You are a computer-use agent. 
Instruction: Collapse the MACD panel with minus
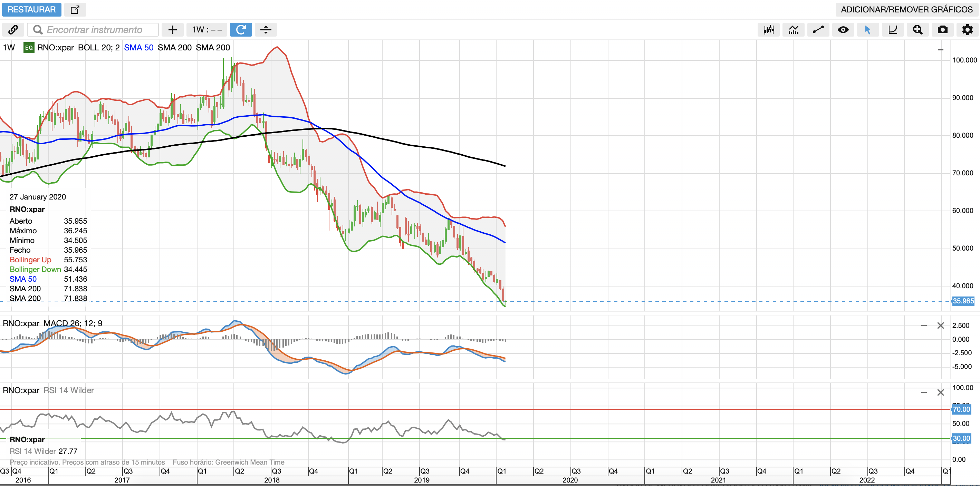click(x=924, y=325)
